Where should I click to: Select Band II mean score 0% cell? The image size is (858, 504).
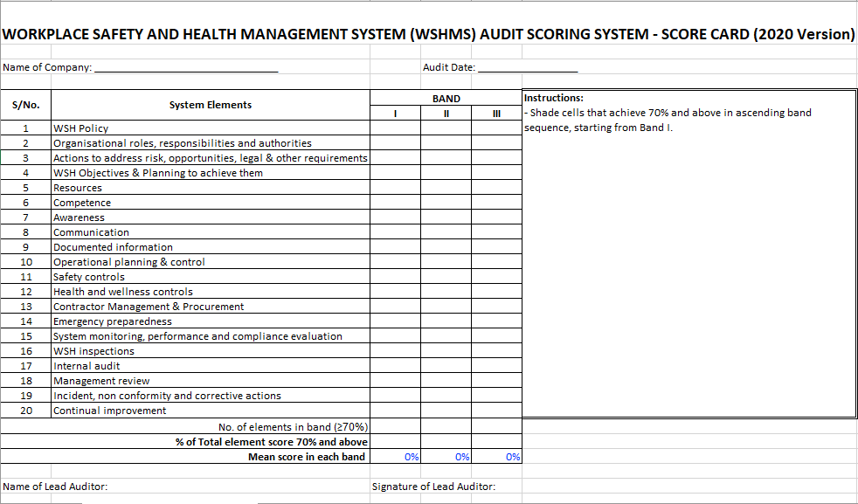tap(446, 457)
